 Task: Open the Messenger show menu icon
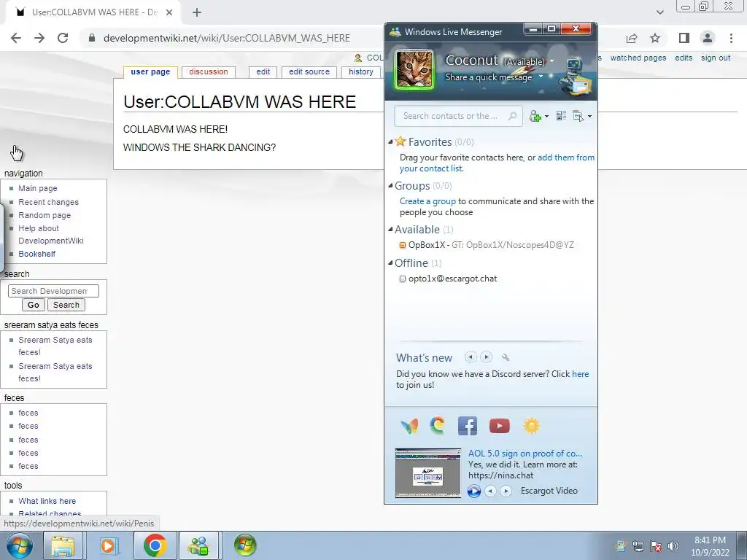578,116
